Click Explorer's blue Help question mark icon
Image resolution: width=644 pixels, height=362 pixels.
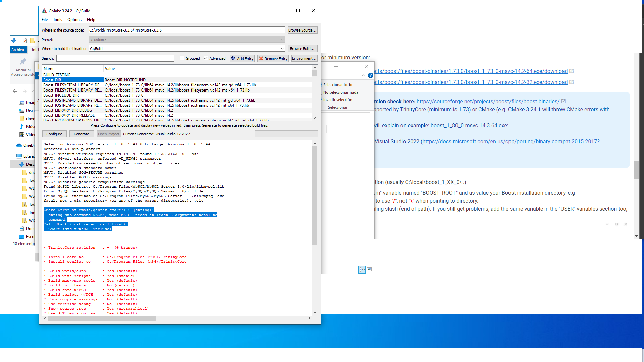(371, 75)
